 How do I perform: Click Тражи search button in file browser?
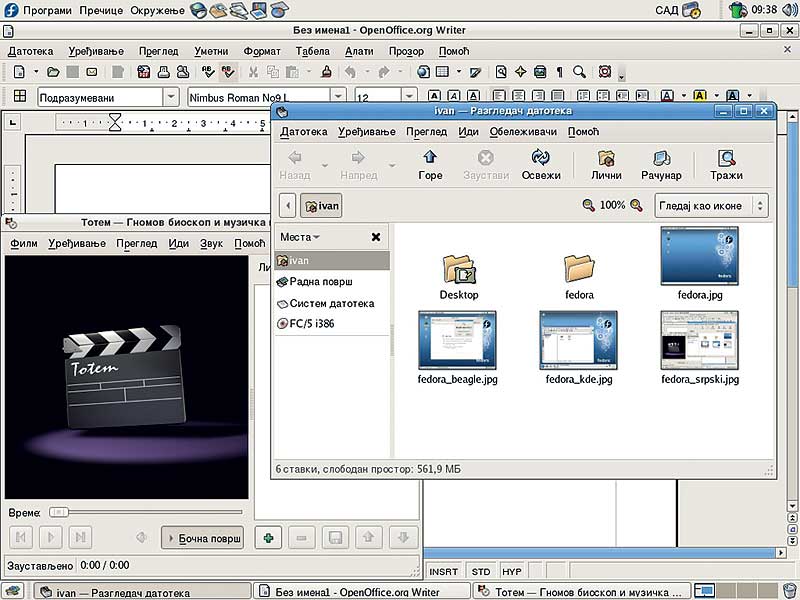pyautogui.click(x=726, y=165)
